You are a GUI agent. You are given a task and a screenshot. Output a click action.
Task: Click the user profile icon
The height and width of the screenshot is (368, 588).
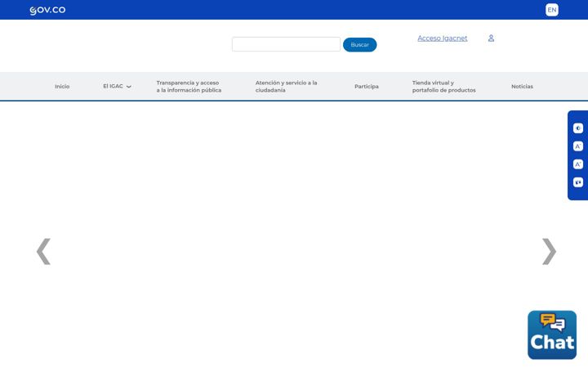[491, 38]
